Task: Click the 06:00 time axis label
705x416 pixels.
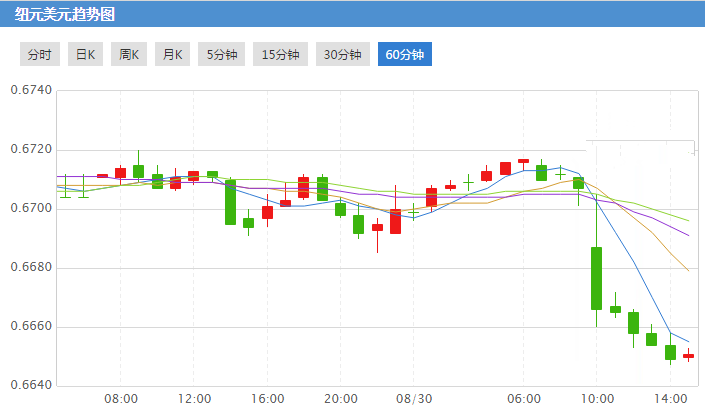Action: point(524,399)
